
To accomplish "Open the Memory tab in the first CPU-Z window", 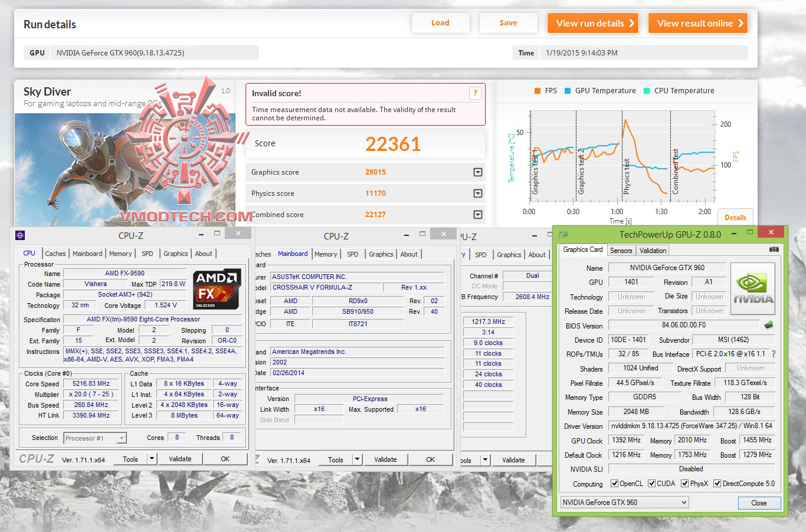I will click(120, 254).
